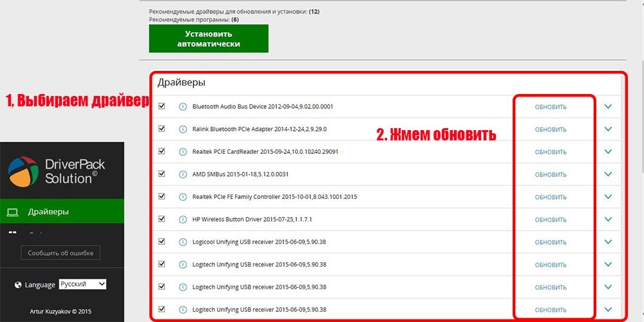Click HP Wireless Button Driver 2015-07-25,1.1.7.1 text

[x=252, y=220]
